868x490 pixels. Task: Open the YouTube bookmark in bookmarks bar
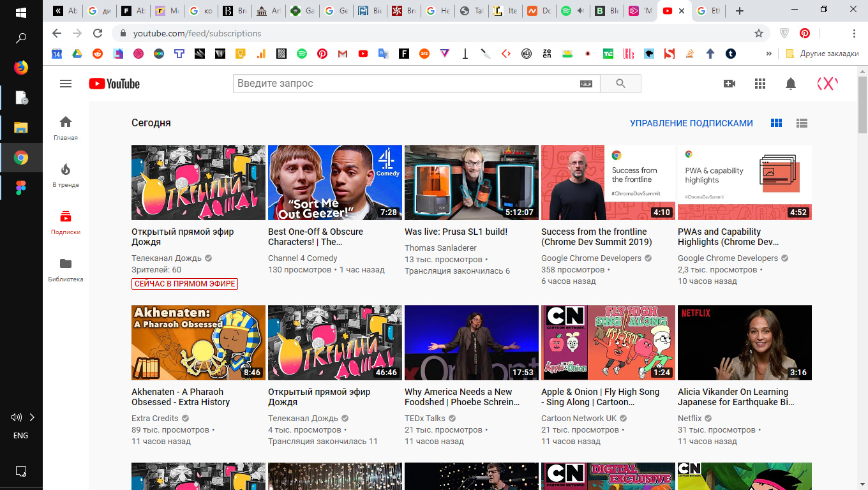[x=363, y=54]
